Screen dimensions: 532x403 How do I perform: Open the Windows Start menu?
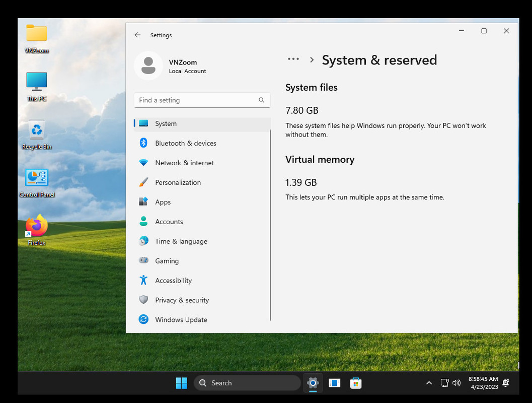click(x=182, y=383)
